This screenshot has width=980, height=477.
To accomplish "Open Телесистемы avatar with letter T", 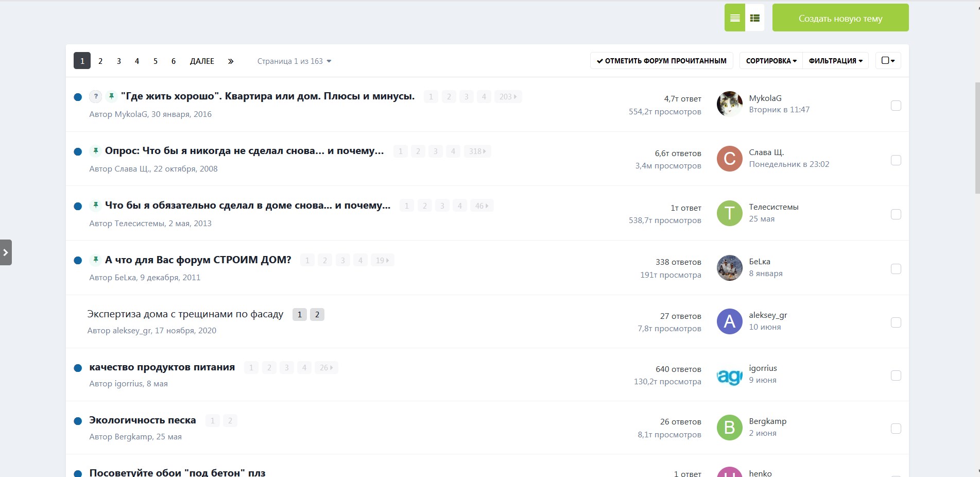I will [x=730, y=213].
